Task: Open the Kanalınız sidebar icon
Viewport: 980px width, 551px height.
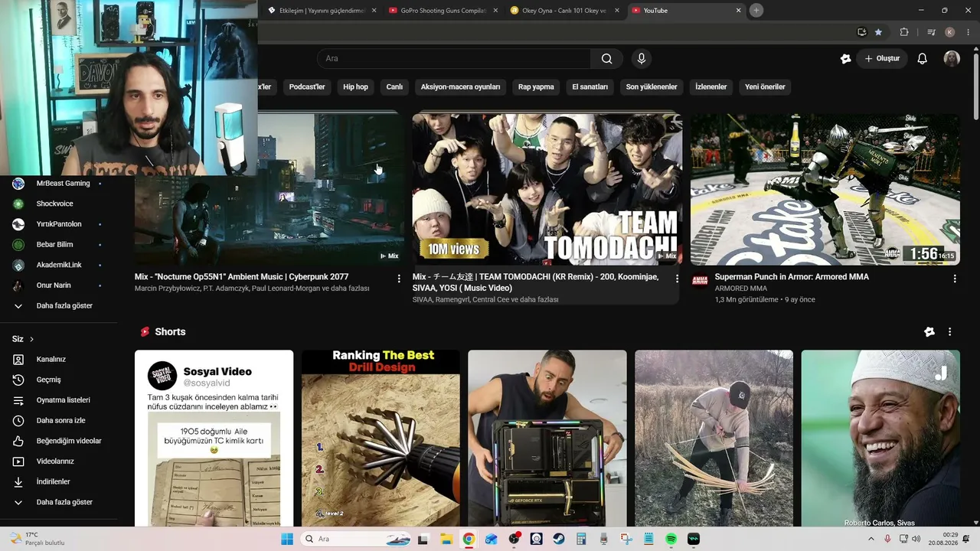Action: [18, 360]
